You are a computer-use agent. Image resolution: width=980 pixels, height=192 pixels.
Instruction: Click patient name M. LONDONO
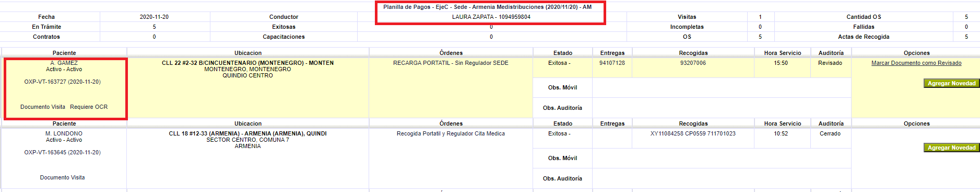[64, 133]
